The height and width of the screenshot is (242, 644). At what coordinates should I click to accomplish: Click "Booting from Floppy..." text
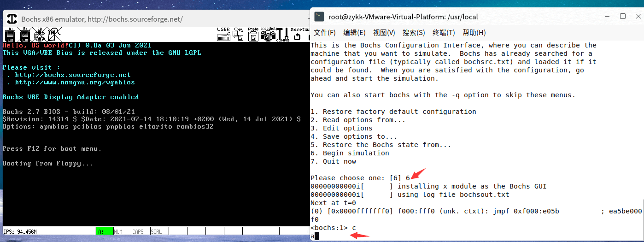[x=48, y=163]
